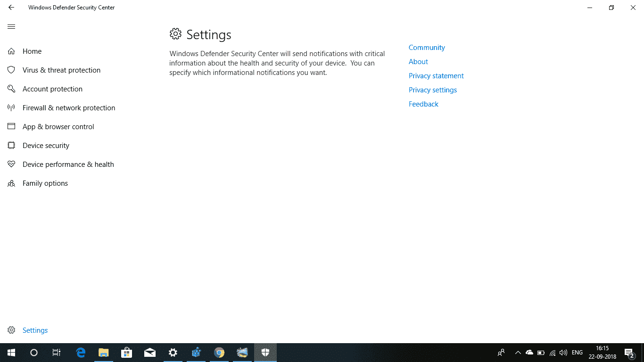Click the back arrow in the title bar
This screenshot has height=362, width=644.
11,8
